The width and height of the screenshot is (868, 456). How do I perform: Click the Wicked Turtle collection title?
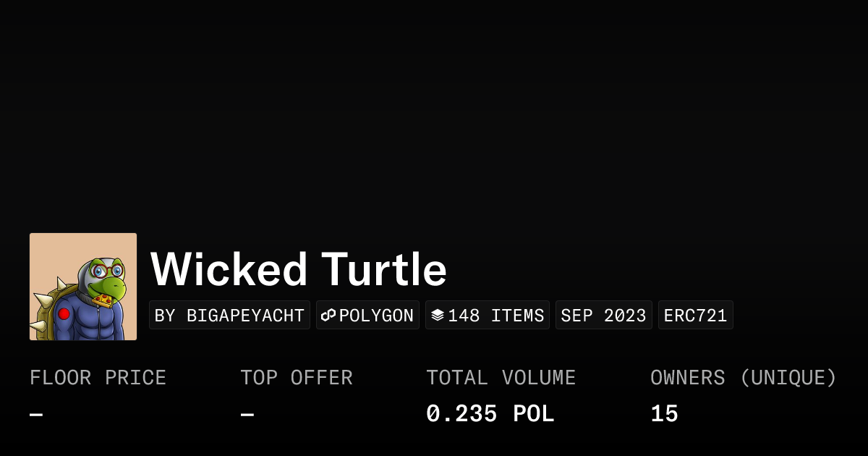point(298,269)
